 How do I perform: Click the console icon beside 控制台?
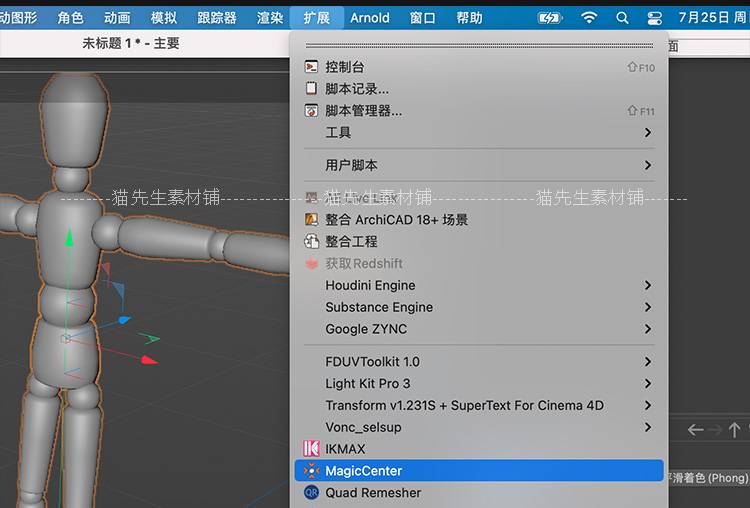point(311,66)
